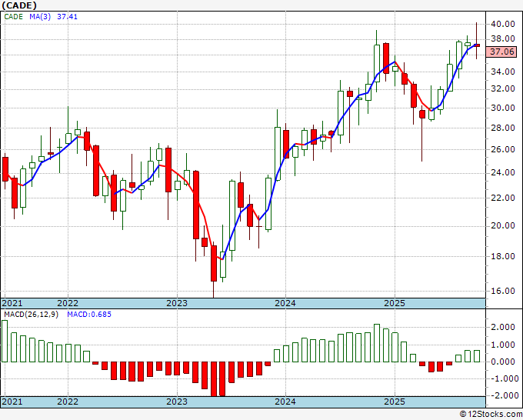The image size is (523, 420).
Task: Click the 0.000 MACD axis label
Action: point(503,362)
